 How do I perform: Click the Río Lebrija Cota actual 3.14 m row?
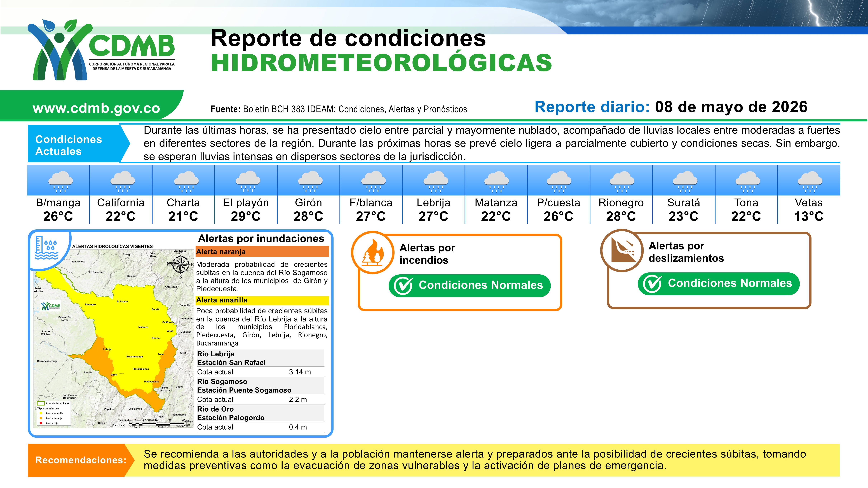click(x=261, y=372)
